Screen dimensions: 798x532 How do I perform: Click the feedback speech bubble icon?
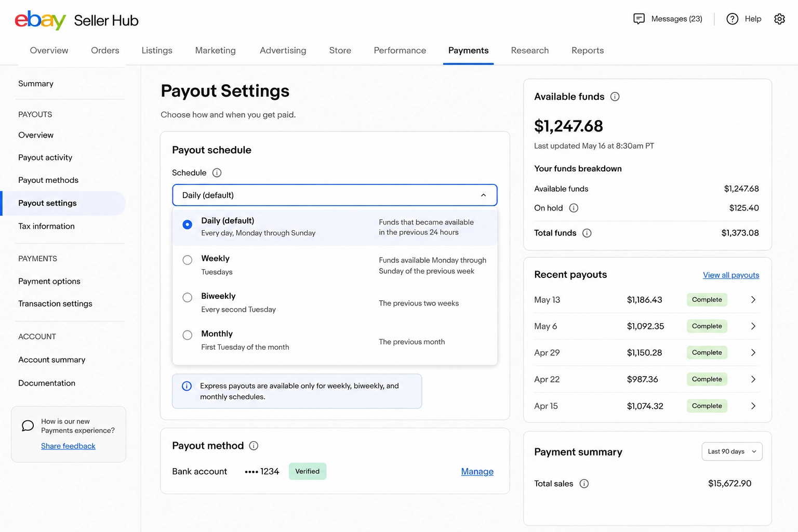28,426
